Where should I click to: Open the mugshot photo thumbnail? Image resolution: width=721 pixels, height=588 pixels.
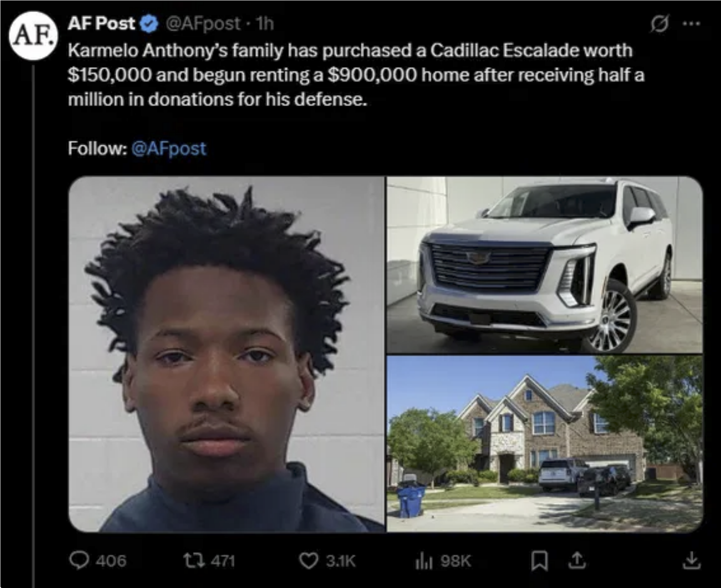(227, 354)
